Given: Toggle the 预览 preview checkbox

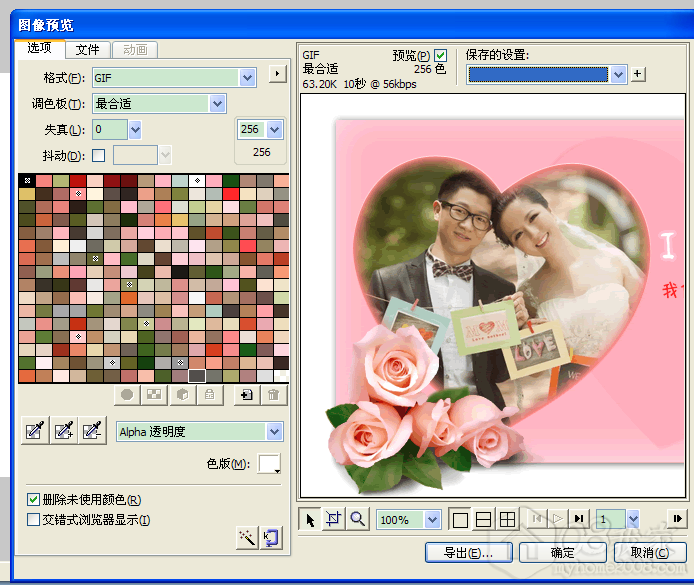Looking at the screenshot, I should pos(440,55).
